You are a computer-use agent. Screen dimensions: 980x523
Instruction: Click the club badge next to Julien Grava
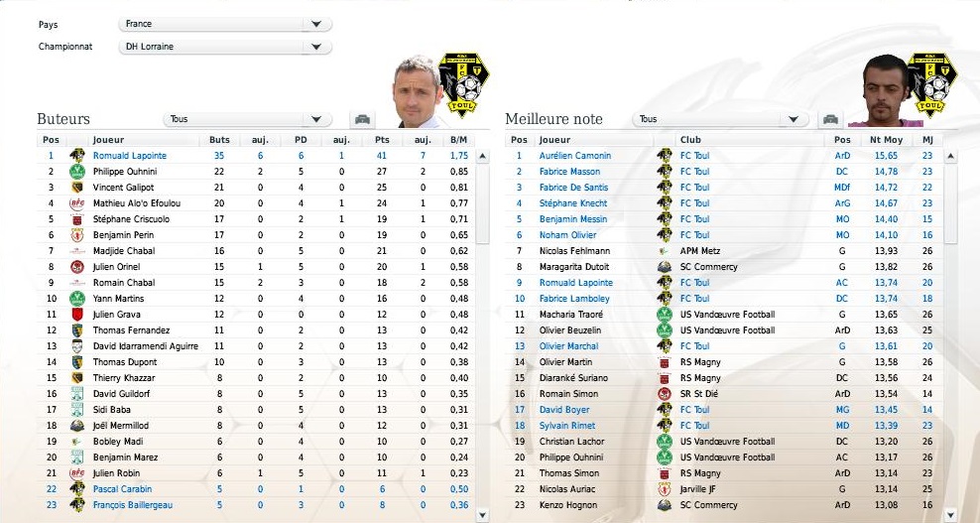pos(77,314)
